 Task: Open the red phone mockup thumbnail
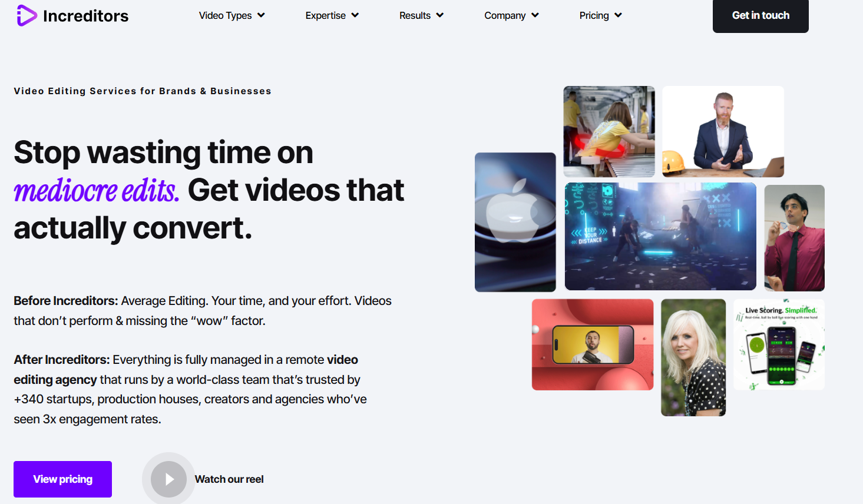click(592, 344)
